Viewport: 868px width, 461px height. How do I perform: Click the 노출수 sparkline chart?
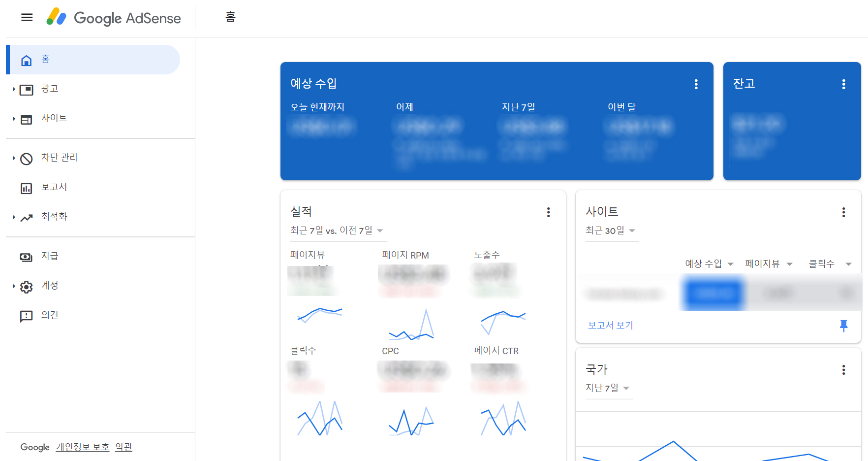click(x=503, y=322)
